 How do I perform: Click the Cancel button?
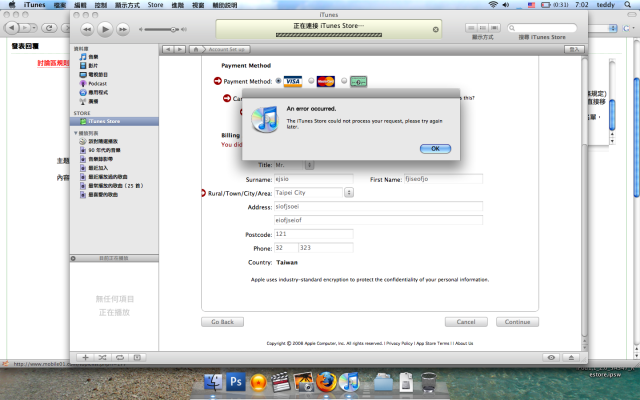(466, 322)
